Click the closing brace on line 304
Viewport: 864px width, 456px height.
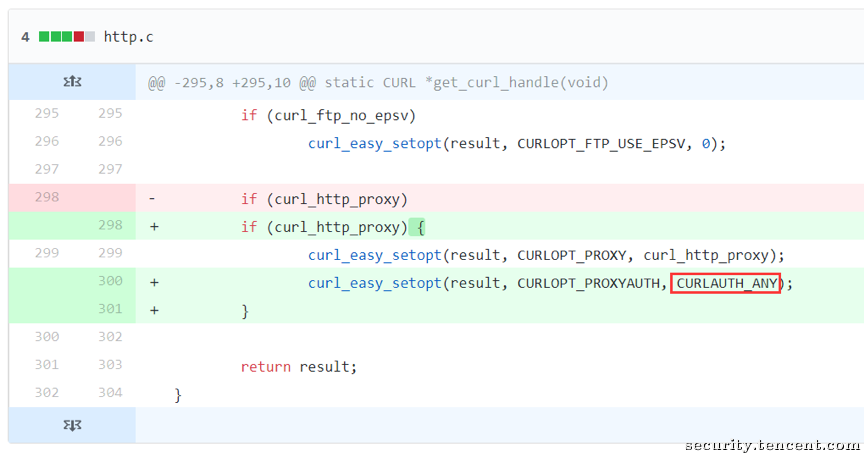click(x=177, y=395)
